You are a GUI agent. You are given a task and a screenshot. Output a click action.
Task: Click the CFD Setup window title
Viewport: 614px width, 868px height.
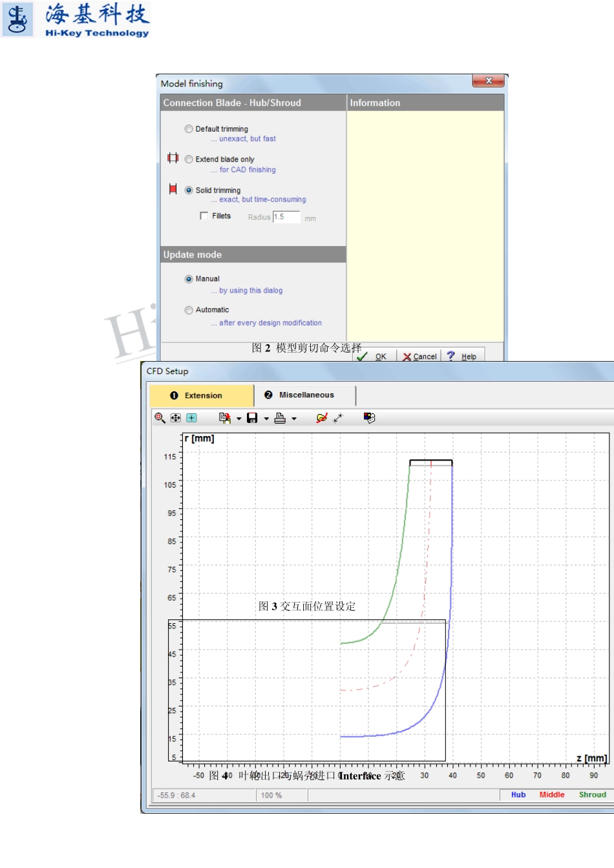click(167, 371)
